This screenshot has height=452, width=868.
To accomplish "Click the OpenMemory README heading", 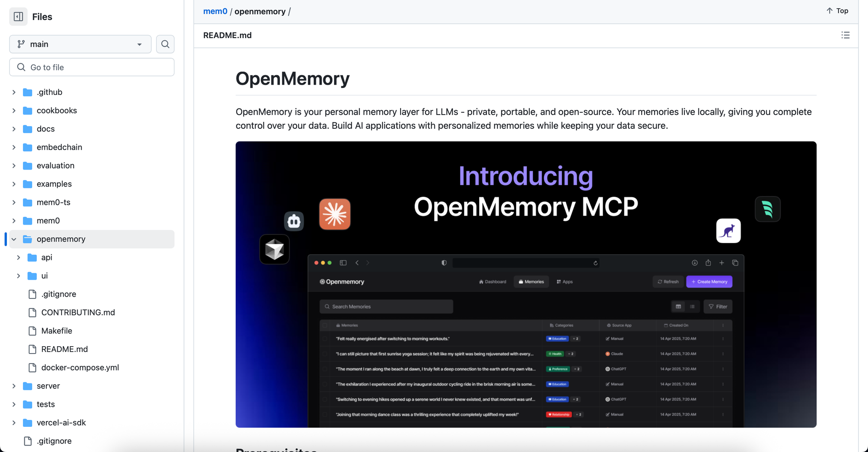I will [293, 79].
